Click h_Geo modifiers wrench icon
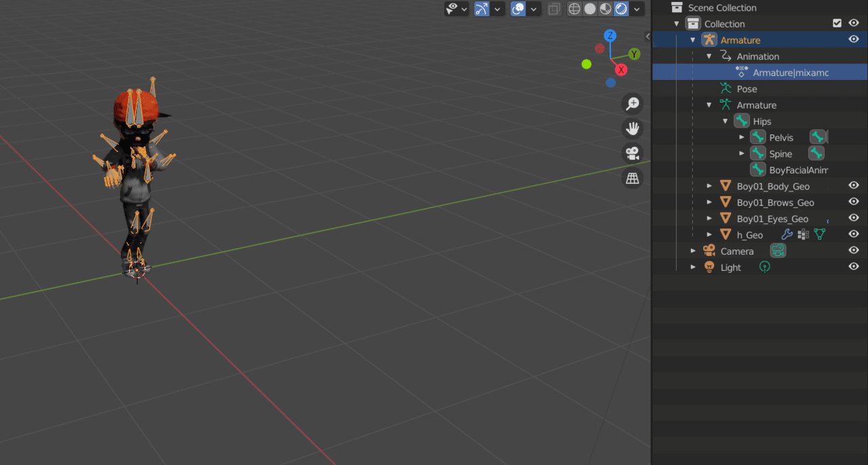The width and height of the screenshot is (868, 465). coord(787,234)
